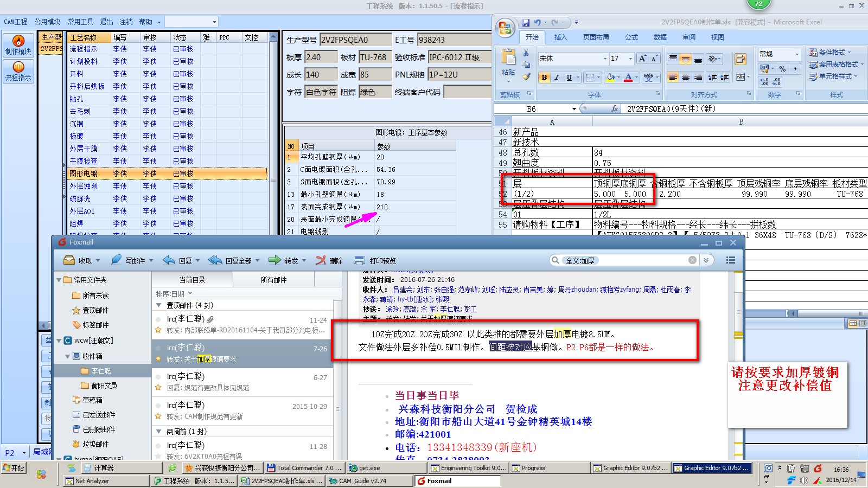This screenshot has width=868, height=488.
Task: Click the Excel formula bar fx icon
Action: [615, 109]
